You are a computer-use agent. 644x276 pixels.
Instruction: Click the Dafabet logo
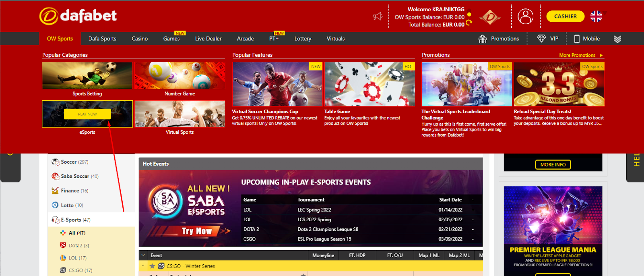click(78, 16)
